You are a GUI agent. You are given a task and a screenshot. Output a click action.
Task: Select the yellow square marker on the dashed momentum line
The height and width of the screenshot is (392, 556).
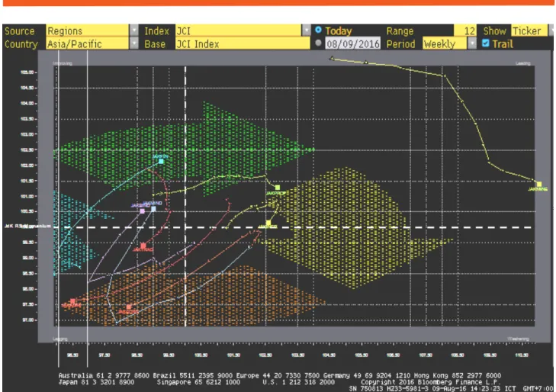(268, 223)
